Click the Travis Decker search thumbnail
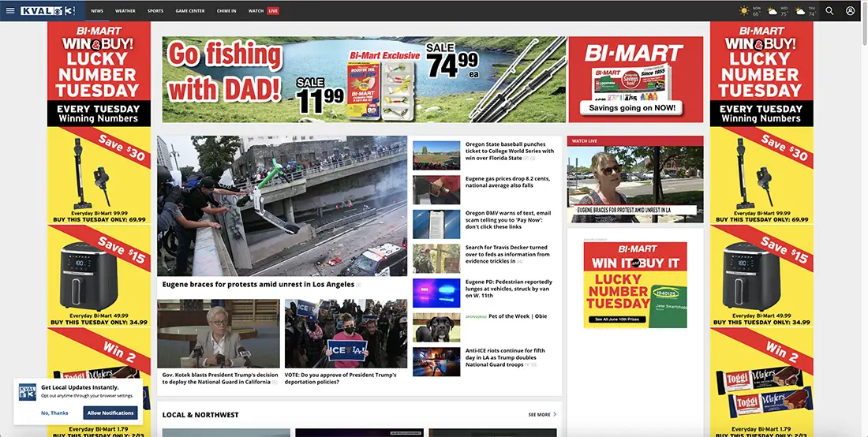The image size is (868, 437). click(436, 258)
